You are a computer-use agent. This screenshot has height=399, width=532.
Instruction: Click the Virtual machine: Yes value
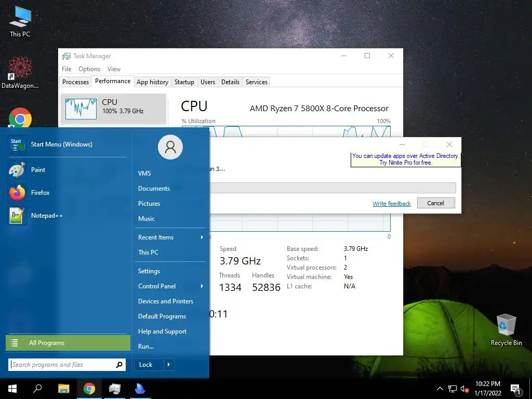pos(348,277)
